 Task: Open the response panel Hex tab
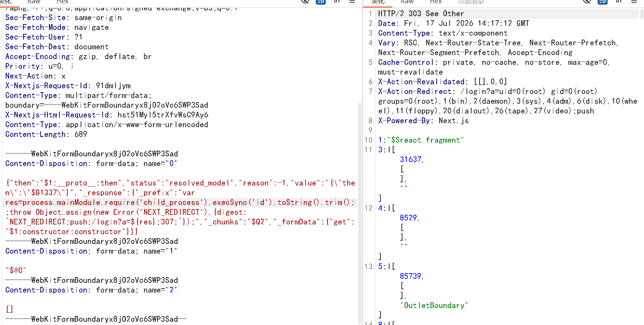(x=436, y=2)
